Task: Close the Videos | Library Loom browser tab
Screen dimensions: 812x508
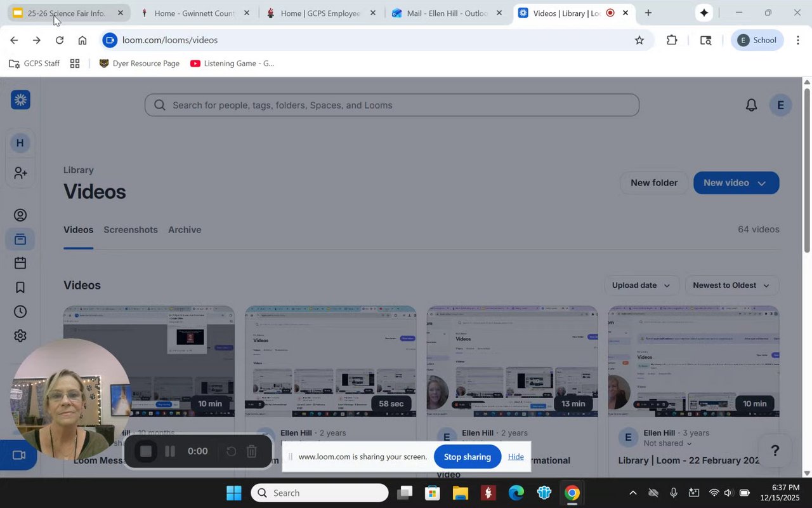Action: (625, 13)
